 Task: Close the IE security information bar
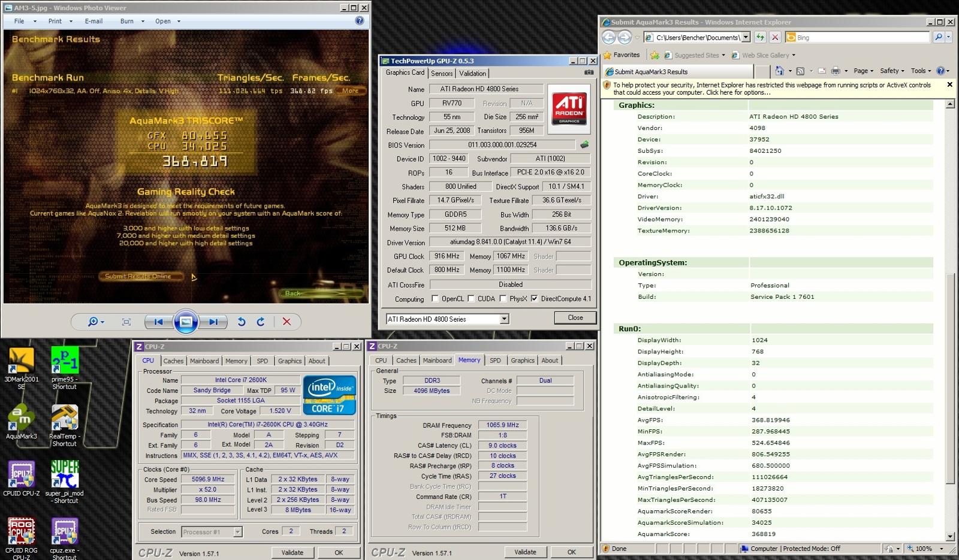949,85
